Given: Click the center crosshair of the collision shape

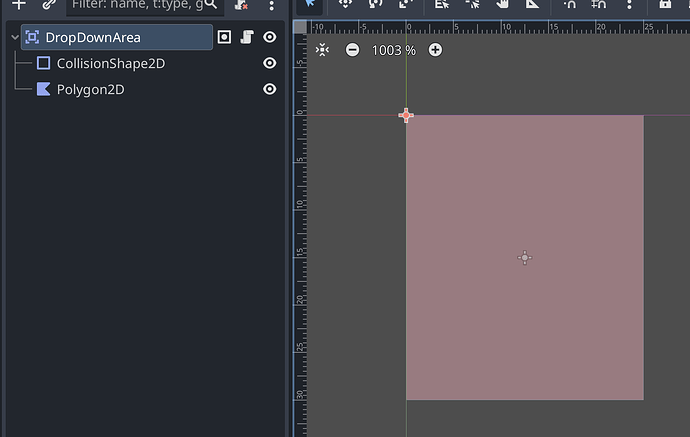Looking at the screenshot, I should (525, 257).
